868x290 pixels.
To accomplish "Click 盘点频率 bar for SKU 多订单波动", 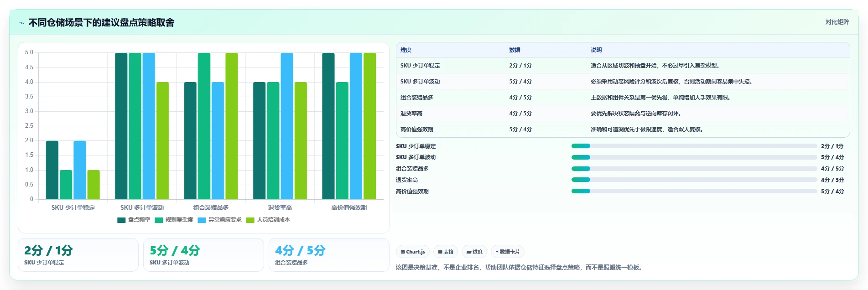I will 121,126.
